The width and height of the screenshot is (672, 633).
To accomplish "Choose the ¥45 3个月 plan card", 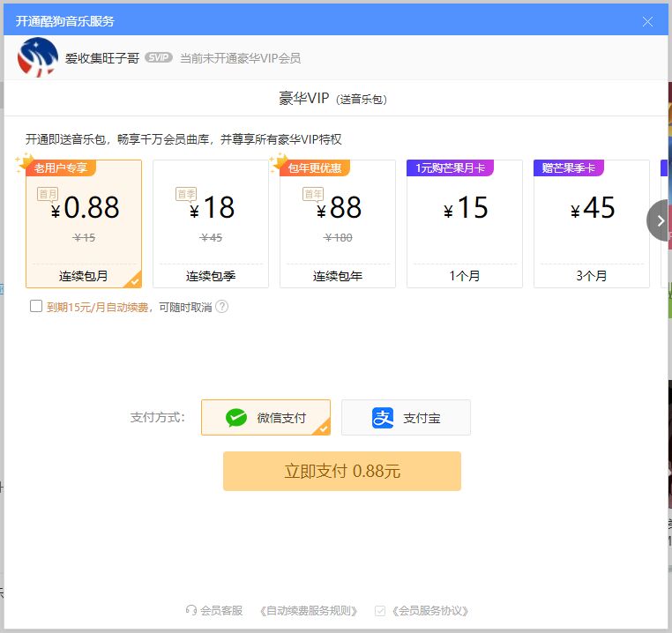I will (592, 224).
